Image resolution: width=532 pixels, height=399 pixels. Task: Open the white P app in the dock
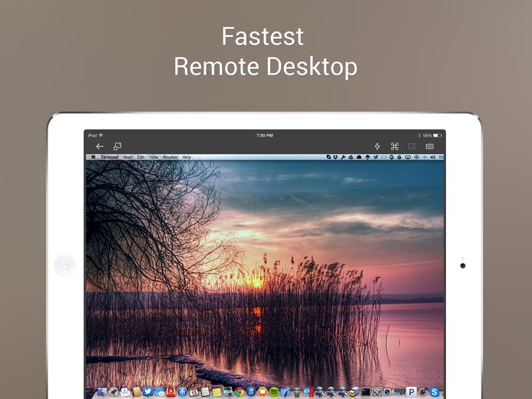(x=411, y=392)
